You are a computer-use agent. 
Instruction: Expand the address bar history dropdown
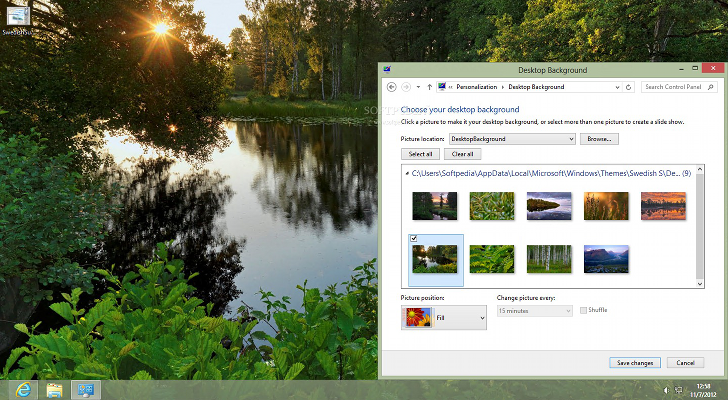click(617, 87)
